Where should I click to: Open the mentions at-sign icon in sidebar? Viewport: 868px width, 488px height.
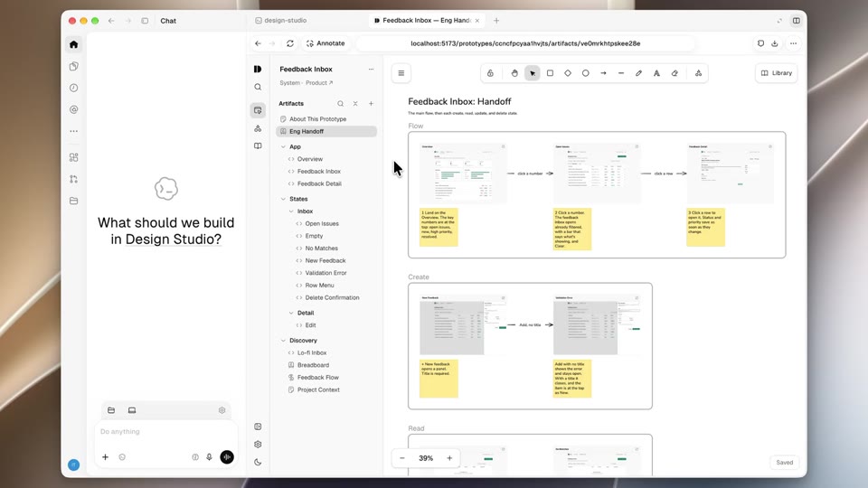pos(73,109)
